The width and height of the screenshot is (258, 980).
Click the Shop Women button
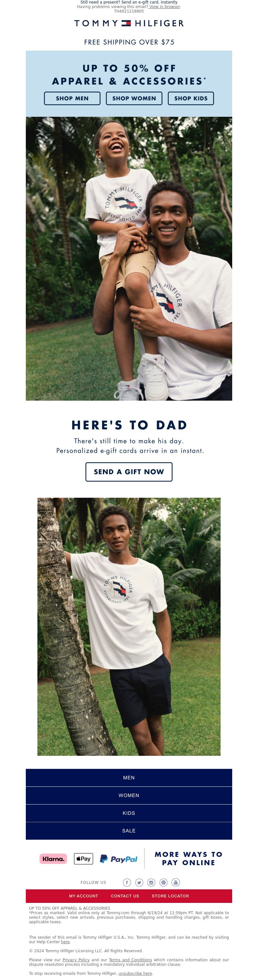point(134,98)
